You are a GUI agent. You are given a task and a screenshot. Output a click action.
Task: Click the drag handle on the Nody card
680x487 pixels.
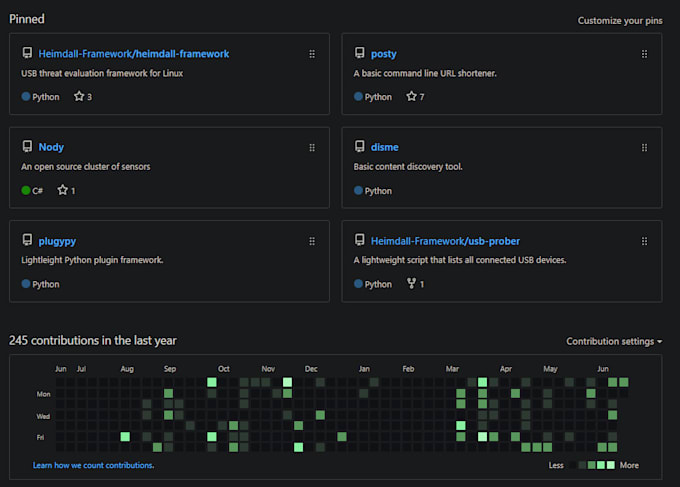pyautogui.click(x=312, y=147)
